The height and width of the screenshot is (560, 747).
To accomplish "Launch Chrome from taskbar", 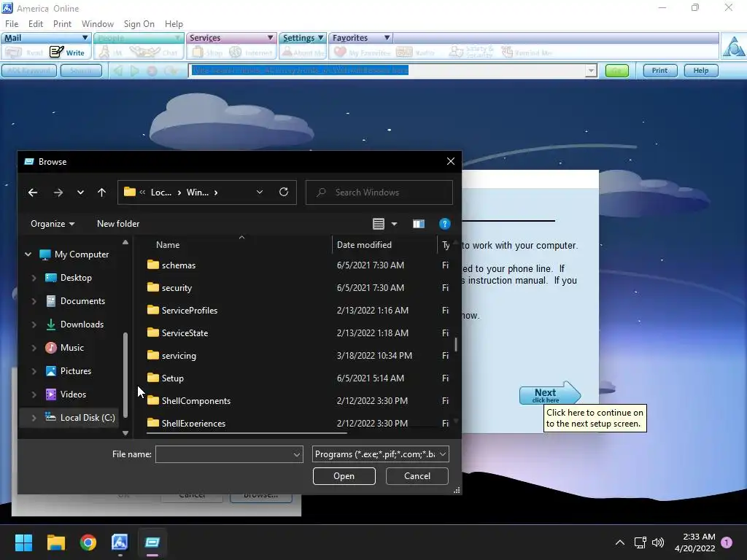I will click(x=88, y=542).
